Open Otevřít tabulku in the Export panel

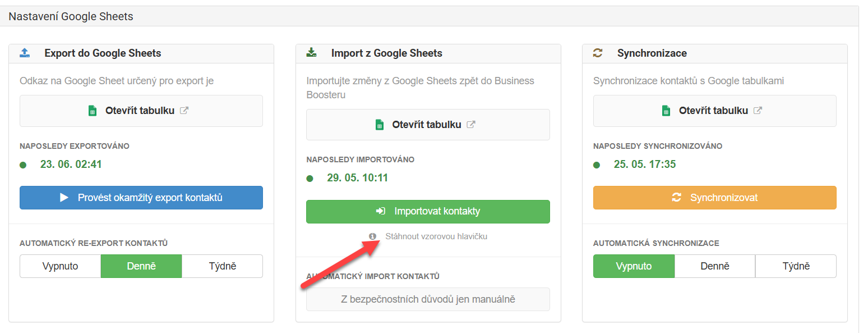pyautogui.click(x=141, y=111)
